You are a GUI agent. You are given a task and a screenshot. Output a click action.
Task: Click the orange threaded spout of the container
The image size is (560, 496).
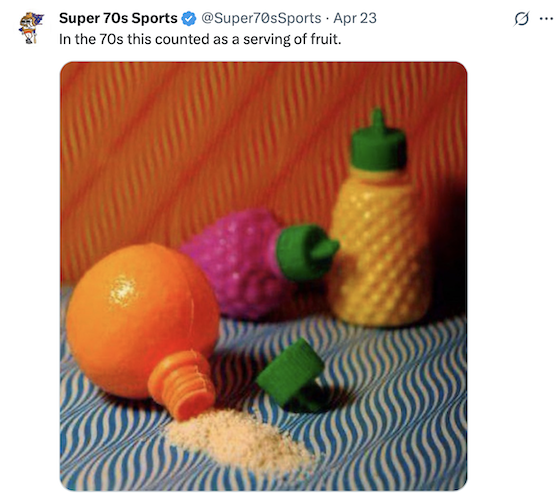point(181,384)
